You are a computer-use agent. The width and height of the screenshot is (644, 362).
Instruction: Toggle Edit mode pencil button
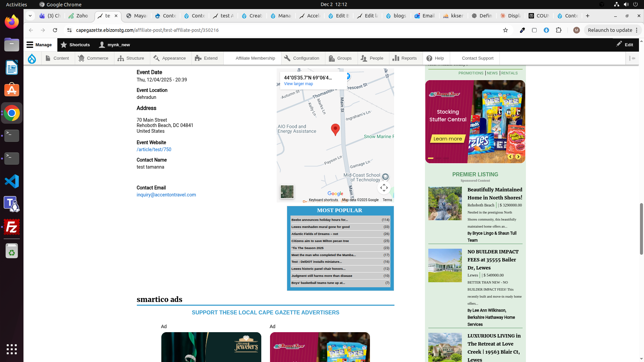click(x=625, y=45)
